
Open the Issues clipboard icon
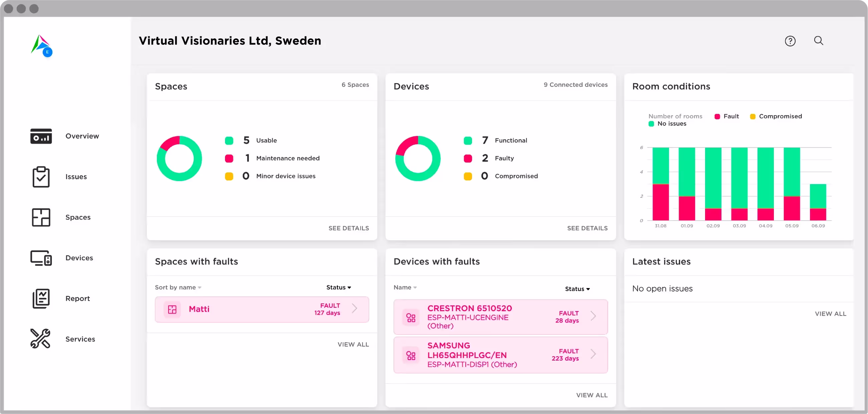[41, 177]
